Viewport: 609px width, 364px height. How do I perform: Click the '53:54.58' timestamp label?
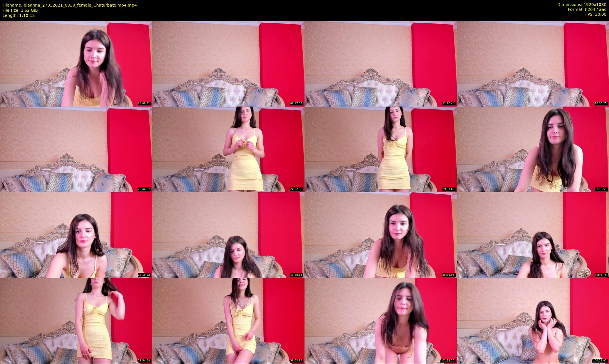click(x=144, y=361)
